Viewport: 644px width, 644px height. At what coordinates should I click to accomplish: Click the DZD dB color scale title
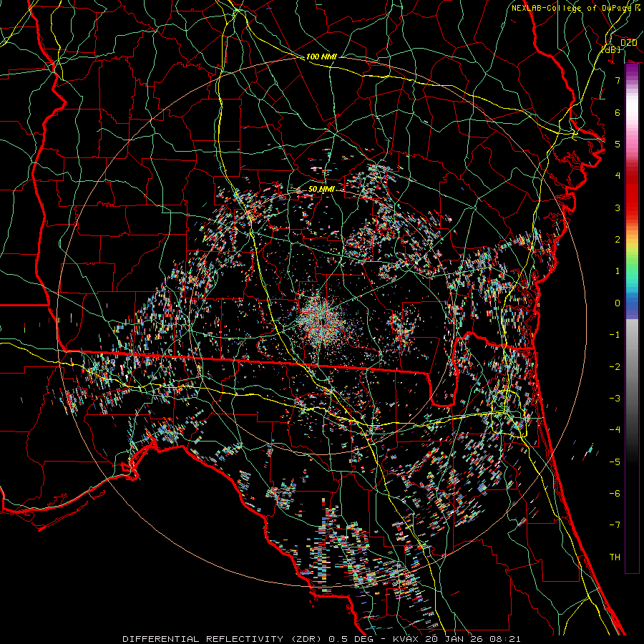(620, 46)
